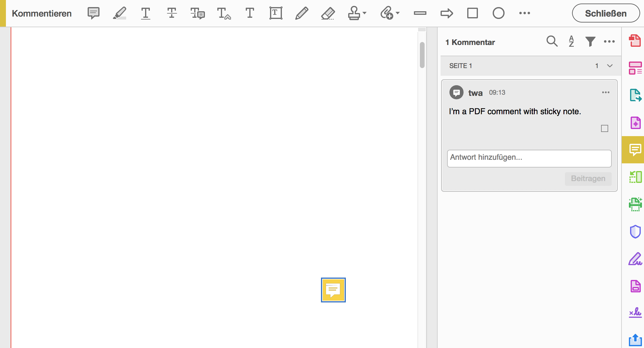Open the attach file dropdown arrow
This screenshot has height=348, width=644.
pos(398,13)
